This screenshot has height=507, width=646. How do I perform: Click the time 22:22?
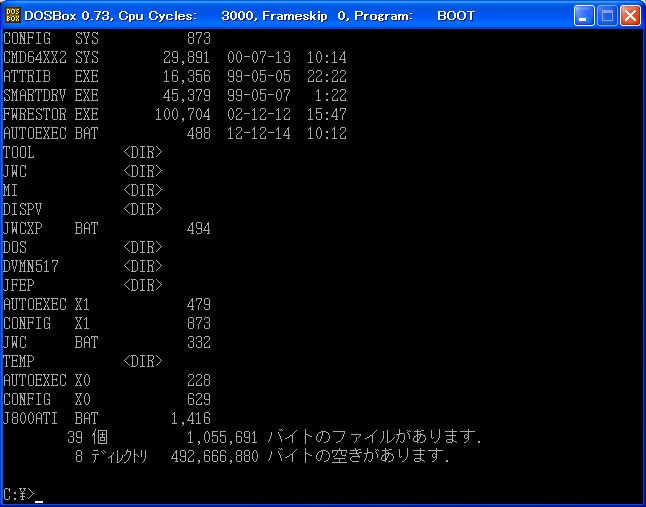(327, 77)
